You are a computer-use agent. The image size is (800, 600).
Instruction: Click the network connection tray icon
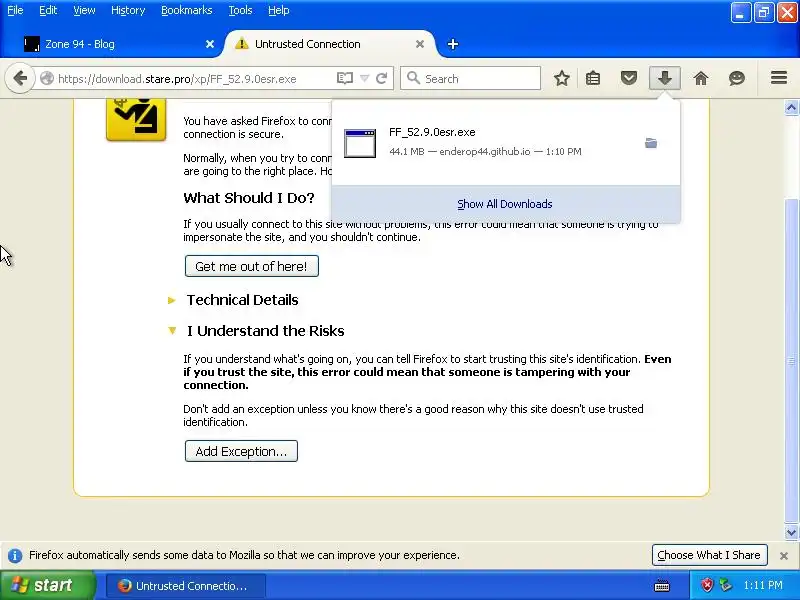(725, 585)
